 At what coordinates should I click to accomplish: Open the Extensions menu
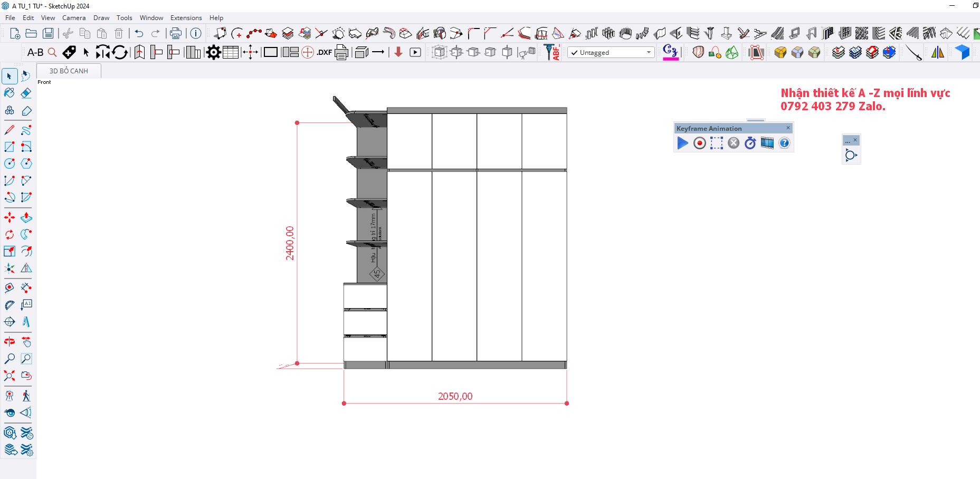click(x=186, y=18)
